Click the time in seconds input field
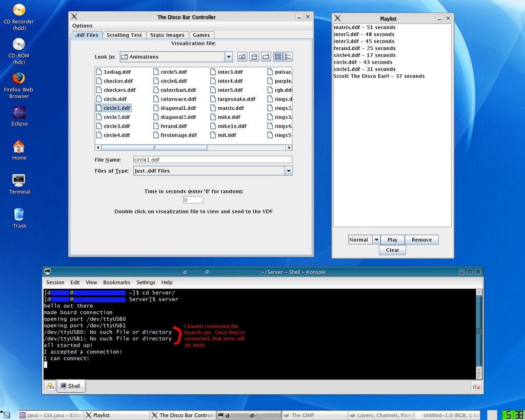 (x=193, y=200)
